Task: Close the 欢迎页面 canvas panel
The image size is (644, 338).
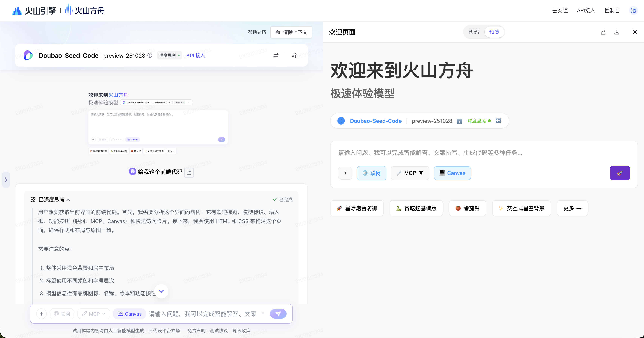Action: pos(635,32)
